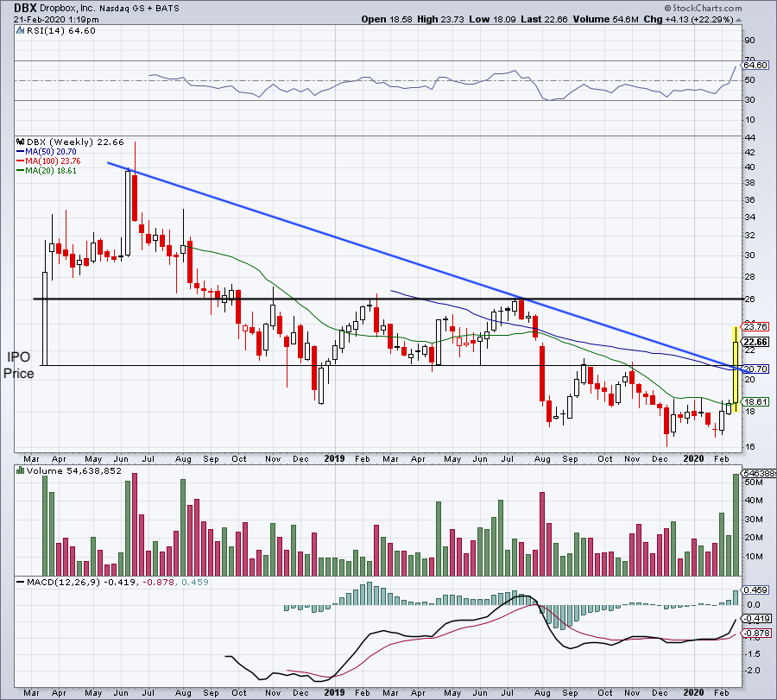This screenshot has width=777, height=700.
Task: Click the volume bars icon beside Volume label
Action: [21, 470]
